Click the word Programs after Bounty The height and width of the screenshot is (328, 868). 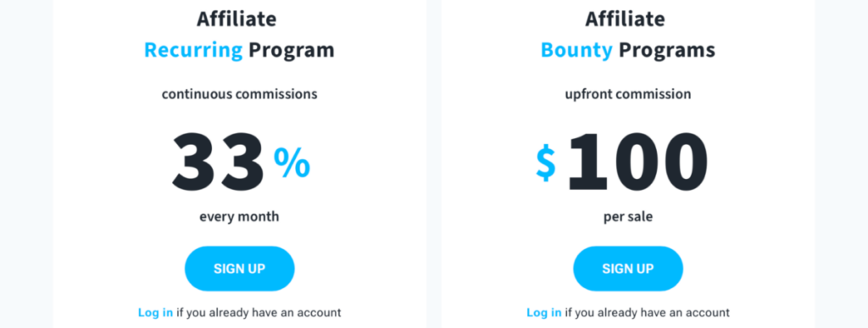point(667,50)
